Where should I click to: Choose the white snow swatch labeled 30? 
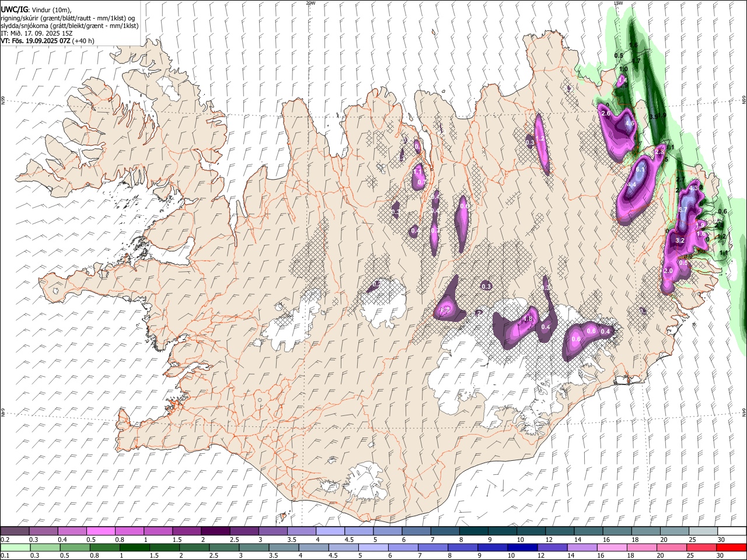pyautogui.click(x=731, y=531)
